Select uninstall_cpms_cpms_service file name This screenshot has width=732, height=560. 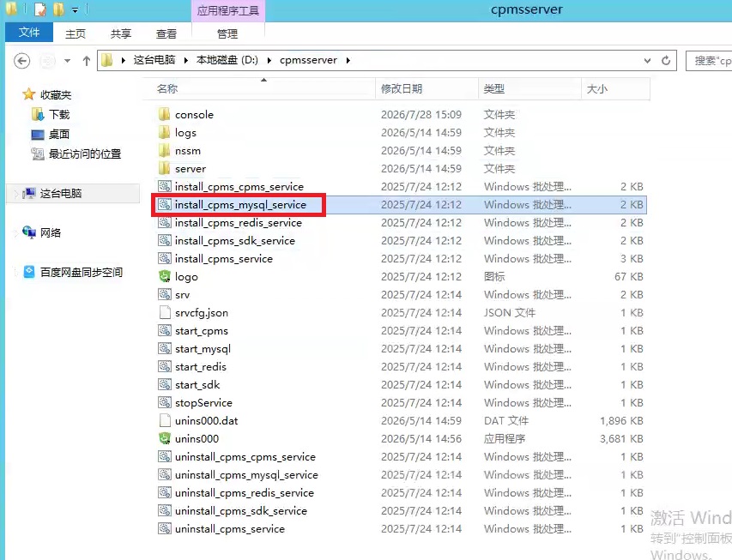(x=245, y=457)
